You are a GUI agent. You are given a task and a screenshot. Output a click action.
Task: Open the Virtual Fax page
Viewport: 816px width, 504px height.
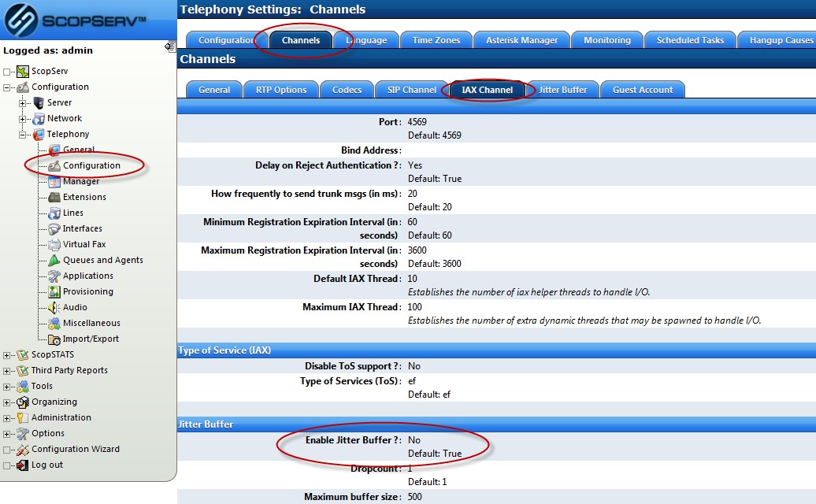pos(84,244)
